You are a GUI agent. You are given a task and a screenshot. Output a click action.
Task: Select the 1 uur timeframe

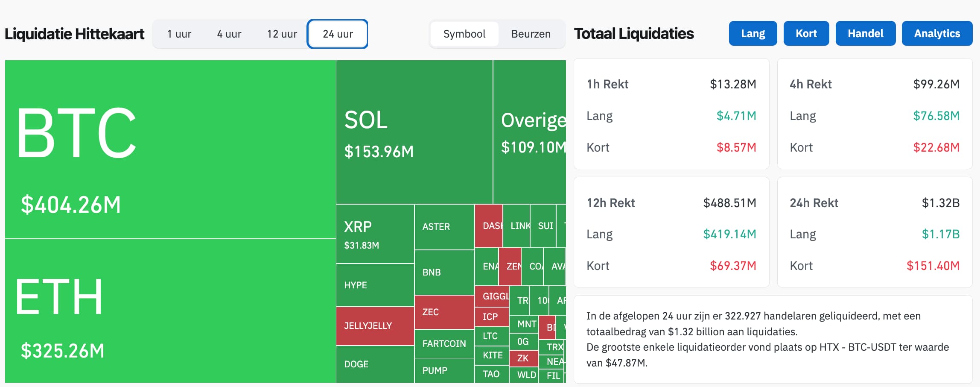179,34
